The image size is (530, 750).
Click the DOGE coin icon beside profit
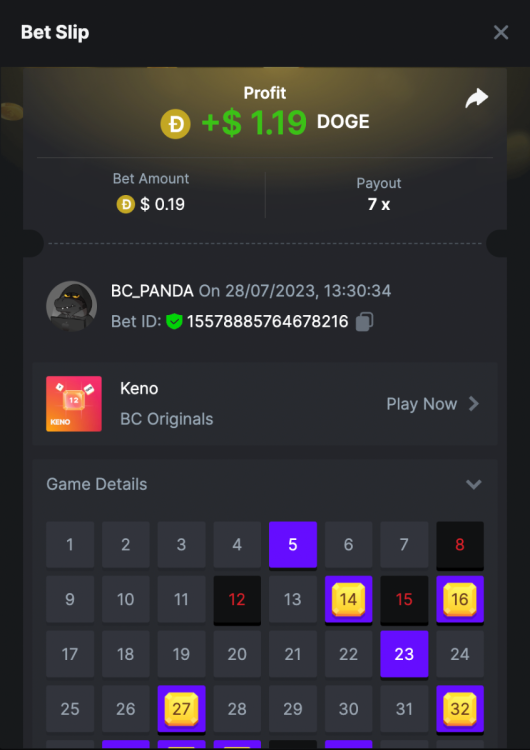coord(176,124)
